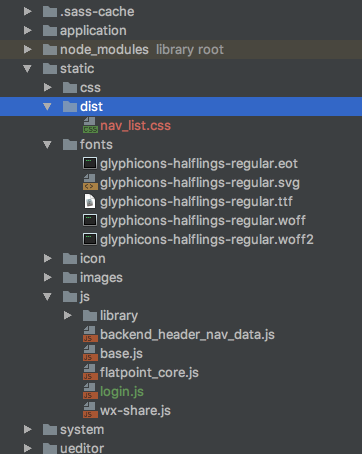The height and width of the screenshot is (454, 362).
Task: Select the node_modules folder name
Action: [x=104, y=50]
